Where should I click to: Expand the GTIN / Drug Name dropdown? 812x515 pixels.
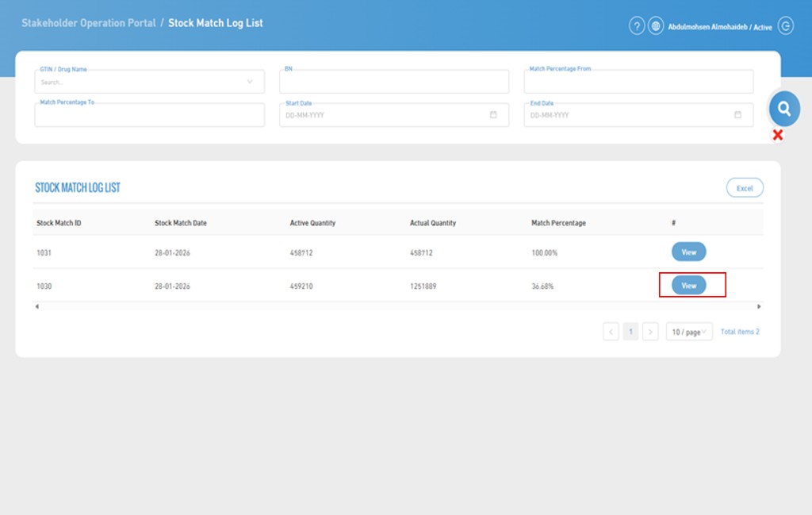[250, 82]
